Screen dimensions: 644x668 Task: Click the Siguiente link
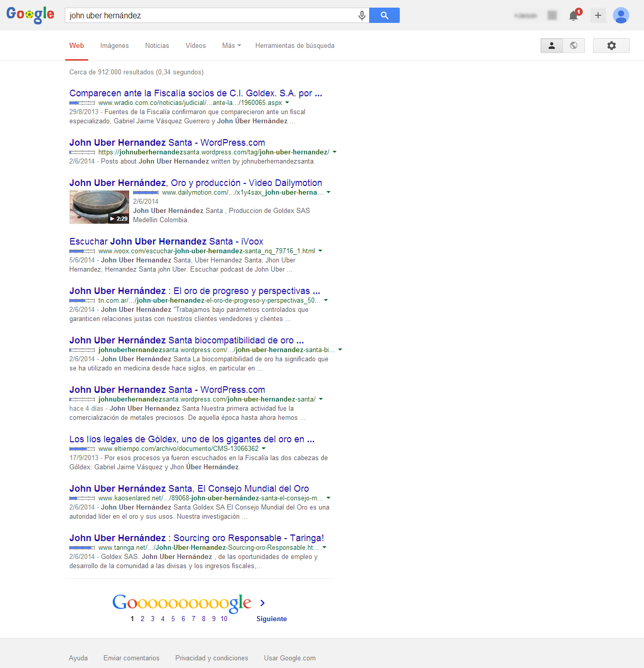272,619
